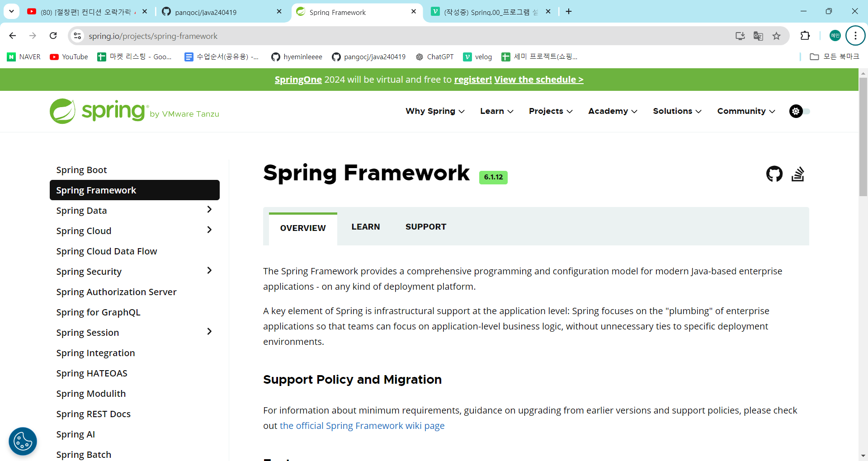This screenshot has height=461, width=868.
Task: Open 세미 프로젝트 spreadsheet bookmark
Action: pos(540,57)
